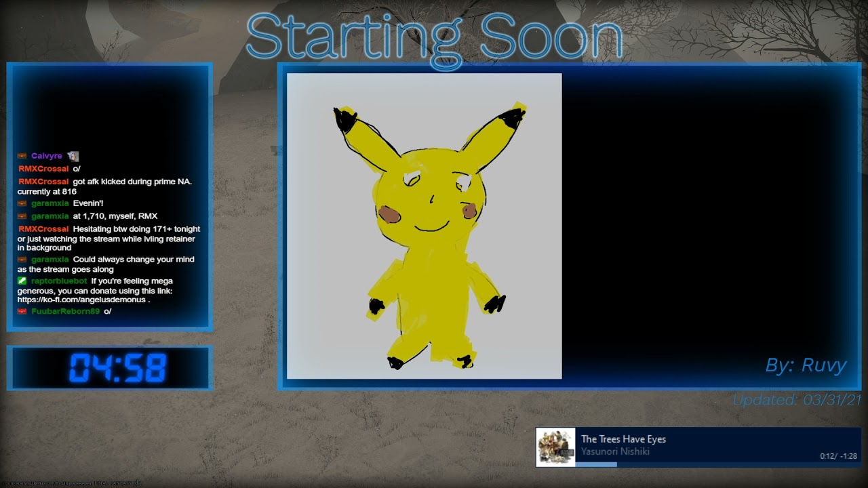Click RMXCrossai's name on the "Hesitating btw" message
Screen dimensions: 868x488
[x=43, y=229]
